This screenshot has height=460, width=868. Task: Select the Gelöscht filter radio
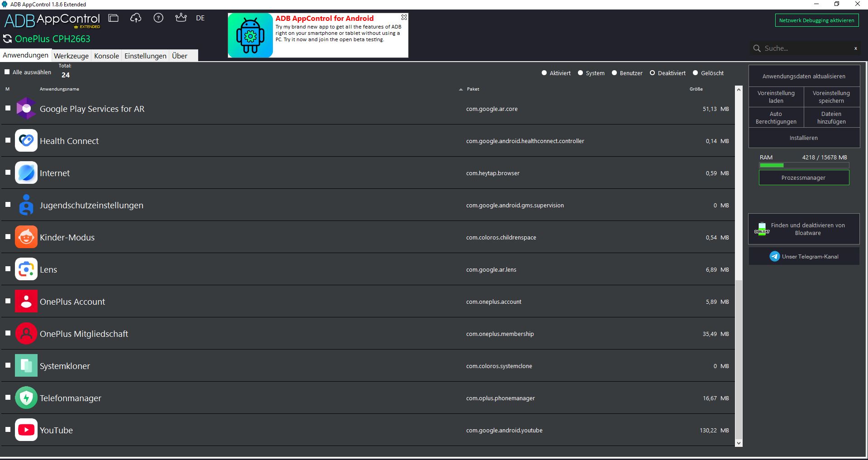695,73
